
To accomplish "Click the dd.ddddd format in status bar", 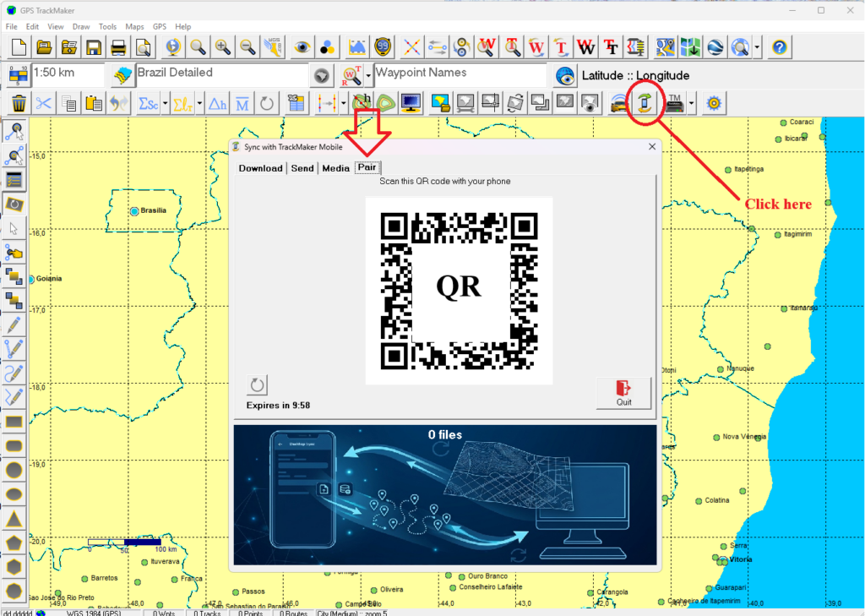I will pyautogui.click(x=17, y=613).
